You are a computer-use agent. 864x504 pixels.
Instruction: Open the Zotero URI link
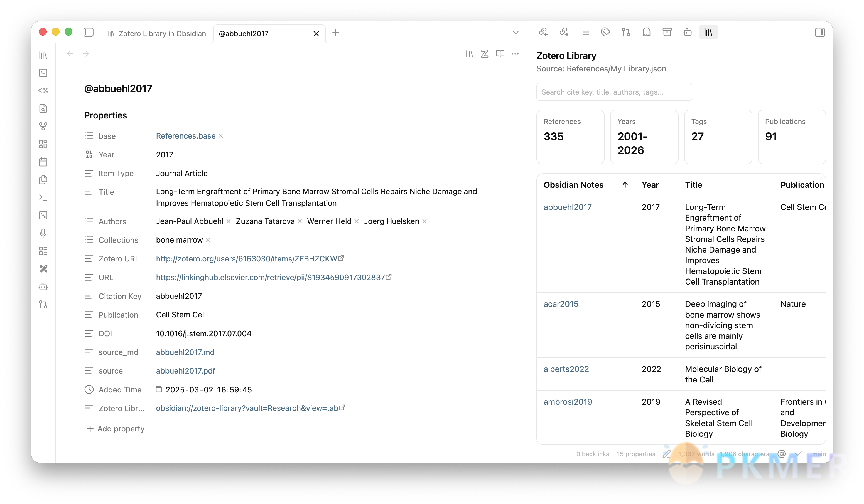point(250,259)
